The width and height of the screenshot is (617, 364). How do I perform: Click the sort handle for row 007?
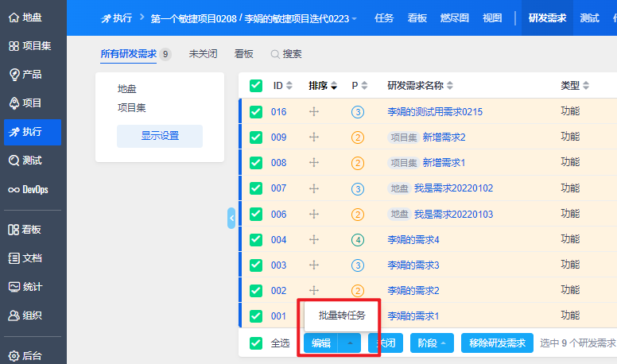click(313, 188)
